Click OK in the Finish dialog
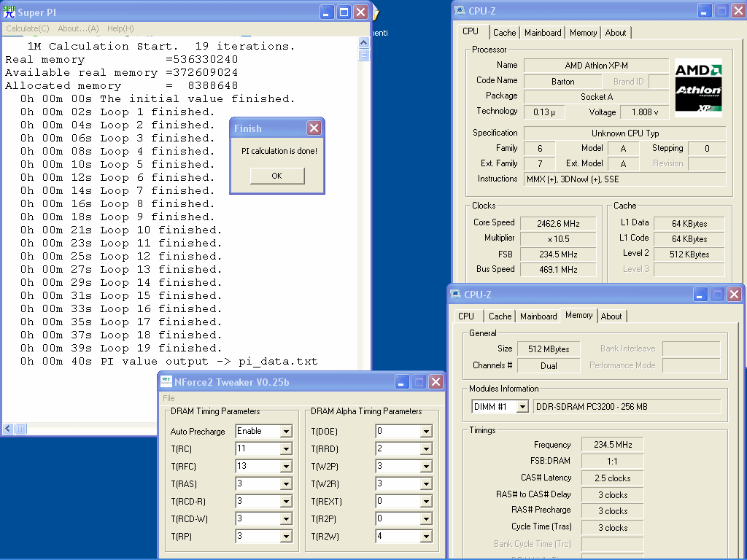 pyautogui.click(x=276, y=176)
